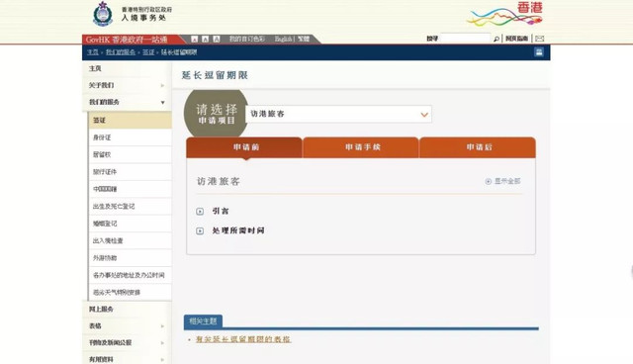Click the search magnifier icon
The height and width of the screenshot is (364, 633).
(497, 39)
